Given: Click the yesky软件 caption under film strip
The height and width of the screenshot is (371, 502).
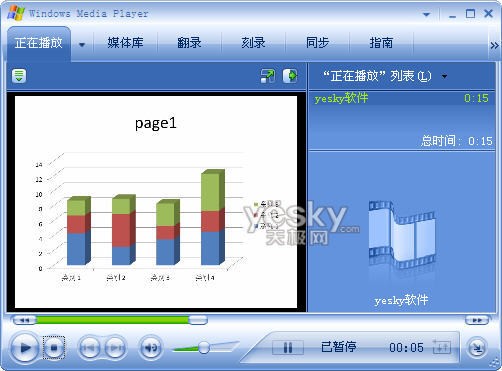Looking at the screenshot, I should (x=401, y=301).
